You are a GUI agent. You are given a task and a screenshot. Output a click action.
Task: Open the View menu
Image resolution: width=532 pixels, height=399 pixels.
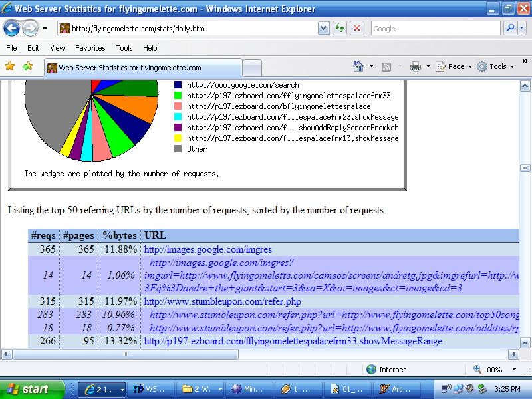click(57, 48)
